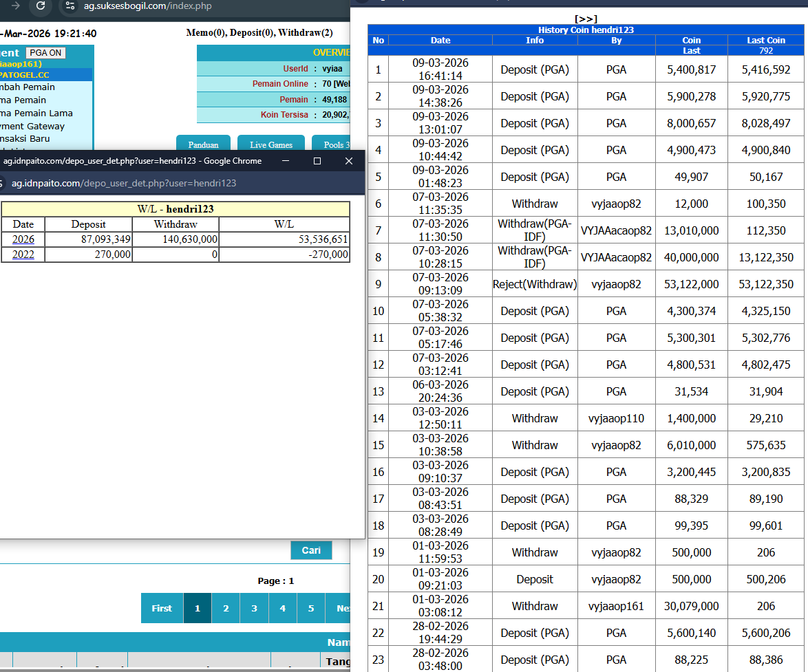The width and height of the screenshot is (808, 672).
Task: Select 140,630,000 withdraw value
Action: coord(190,239)
